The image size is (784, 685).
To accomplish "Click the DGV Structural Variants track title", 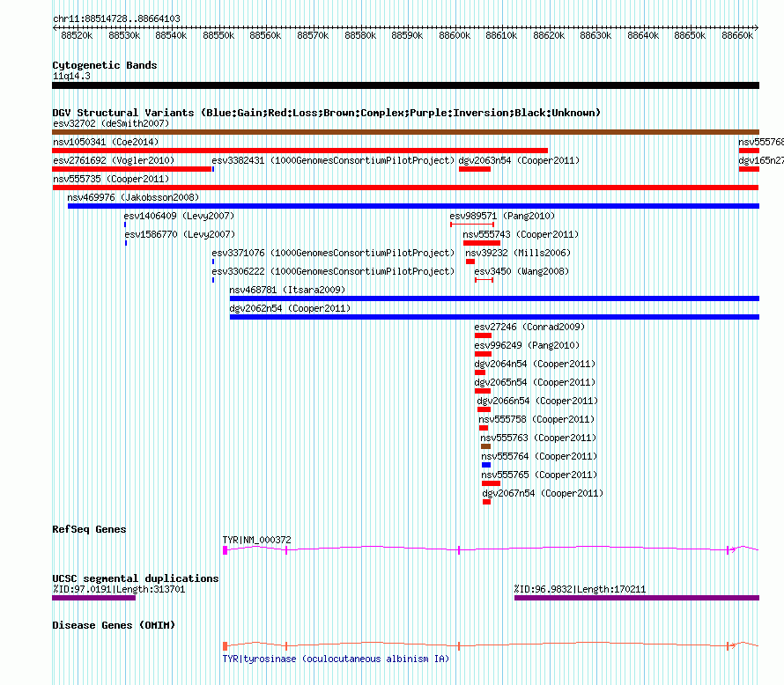I will (327, 113).
